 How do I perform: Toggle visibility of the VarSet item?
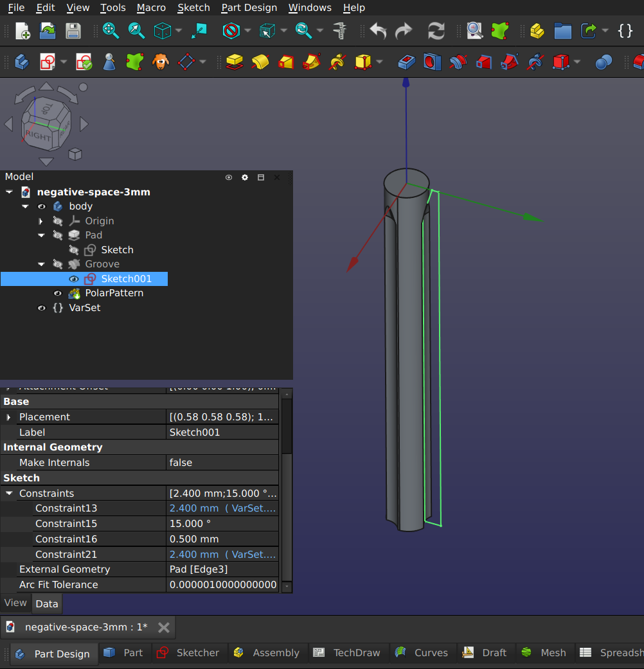pos(41,308)
